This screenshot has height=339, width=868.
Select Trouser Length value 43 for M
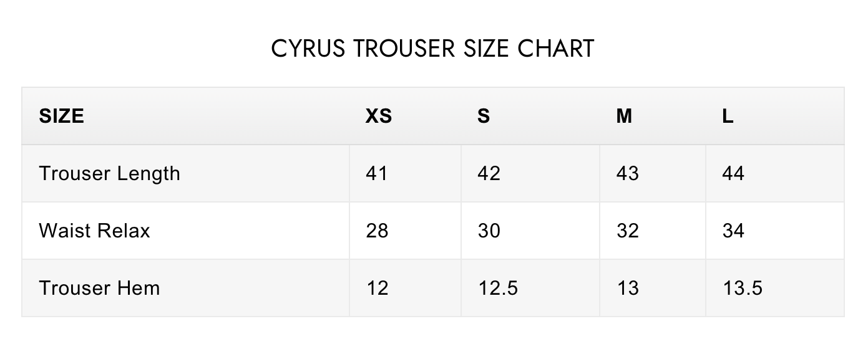(627, 173)
